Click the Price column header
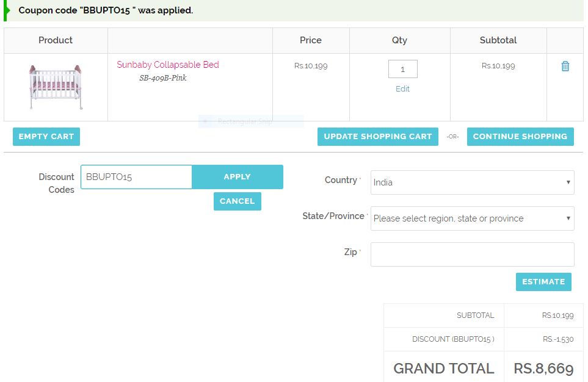The image size is (588, 382). pos(310,40)
